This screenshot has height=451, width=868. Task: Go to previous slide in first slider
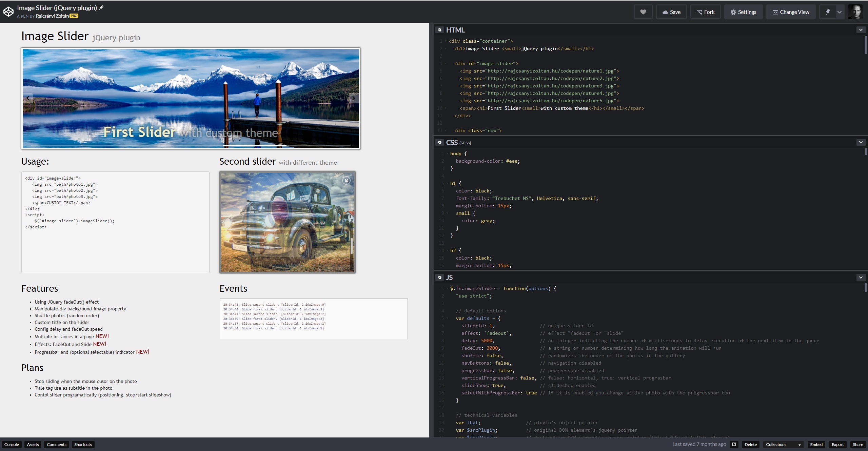pyautogui.click(x=28, y=98)
